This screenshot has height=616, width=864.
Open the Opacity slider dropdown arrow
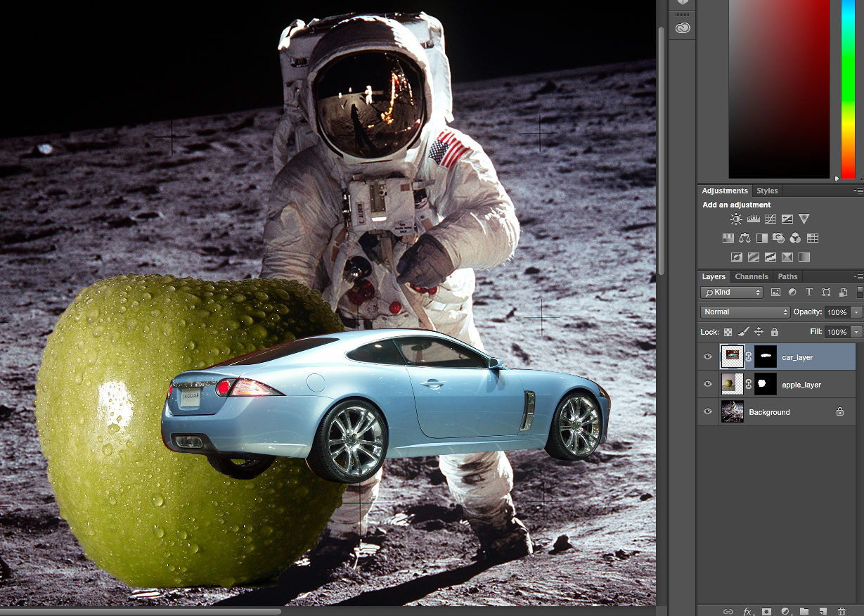[x=856, y=312]
